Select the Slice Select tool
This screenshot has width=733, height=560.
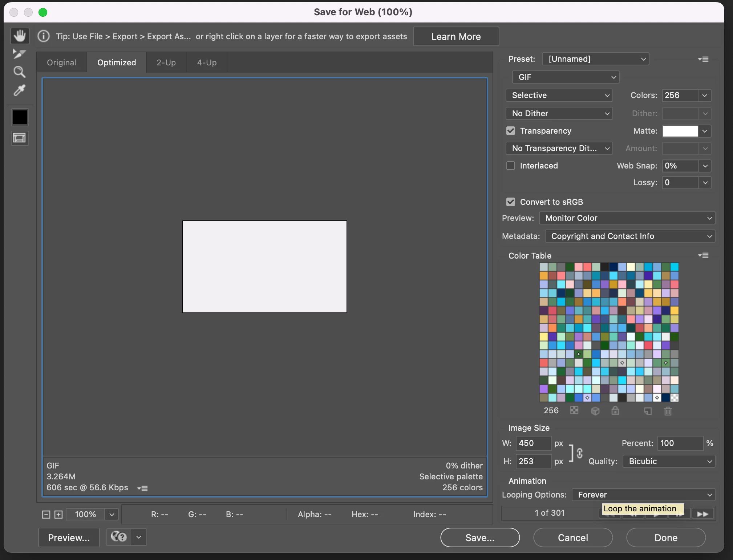pos(19,54)
